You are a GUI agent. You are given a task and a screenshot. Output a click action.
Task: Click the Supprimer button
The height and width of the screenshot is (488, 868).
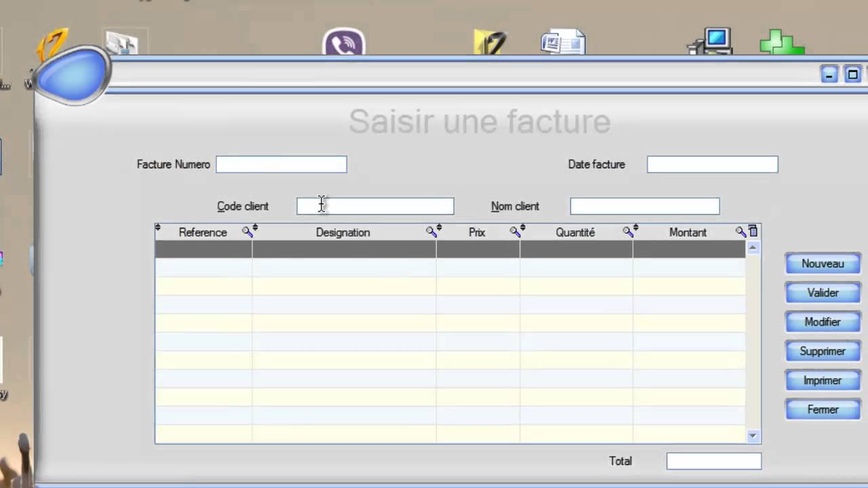[x=823, y=351]
